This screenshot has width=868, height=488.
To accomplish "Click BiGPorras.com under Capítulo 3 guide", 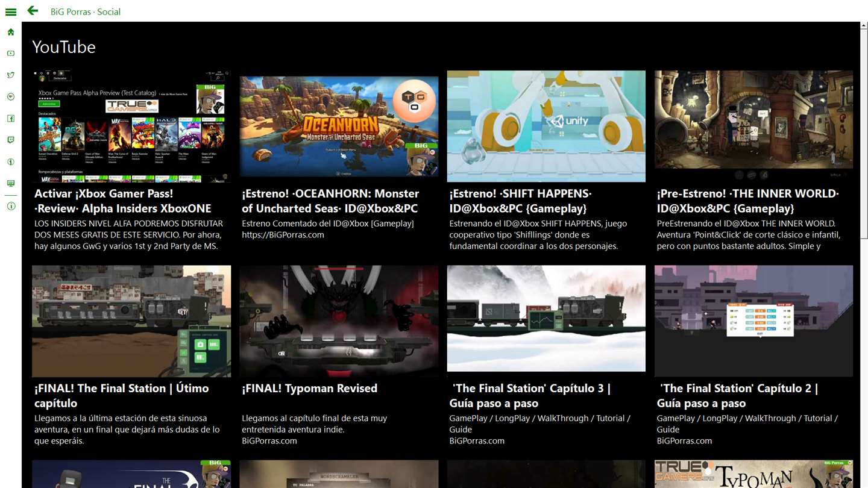I will [x=477, y=440].
